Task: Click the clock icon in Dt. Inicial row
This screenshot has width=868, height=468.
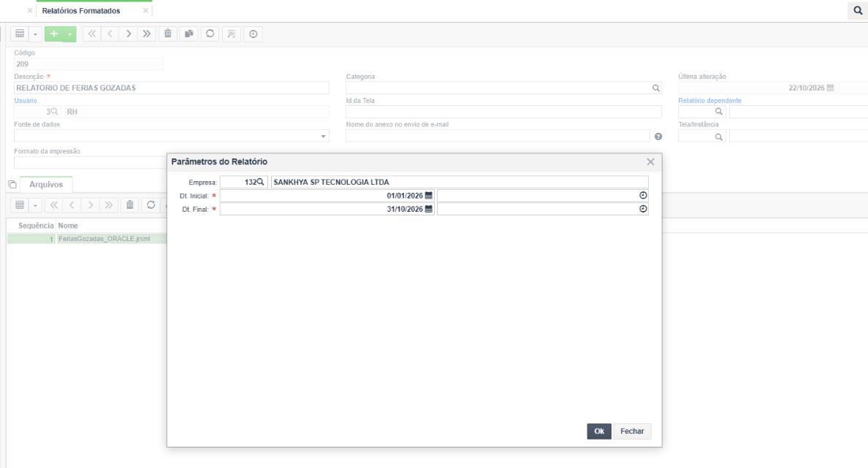Action: (x=643, y=195)
